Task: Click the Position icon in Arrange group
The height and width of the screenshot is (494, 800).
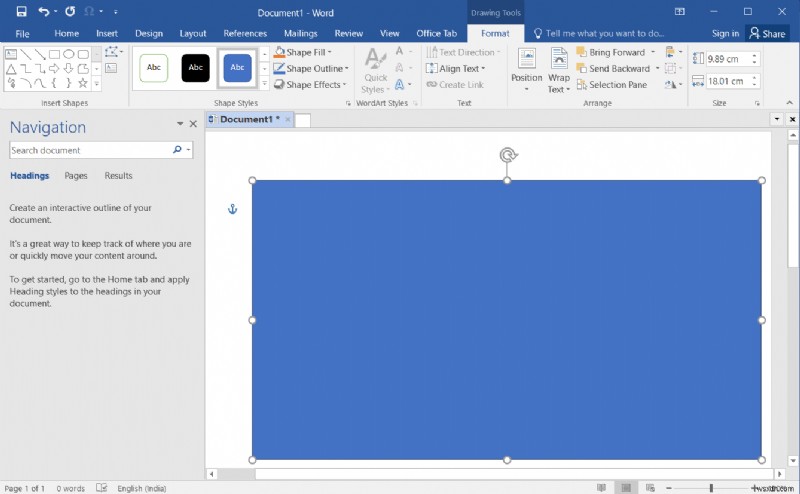Action: (x=526, y=58)
